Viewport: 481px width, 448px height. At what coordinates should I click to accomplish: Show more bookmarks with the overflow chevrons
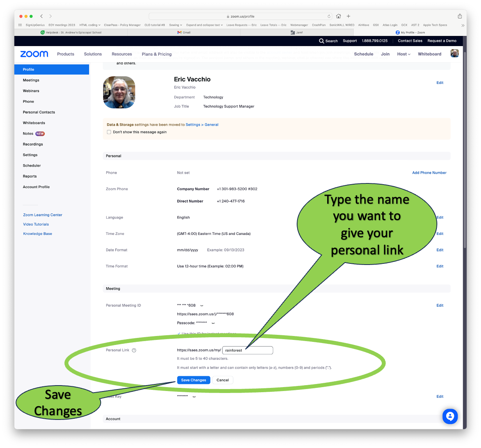[463, 25]
